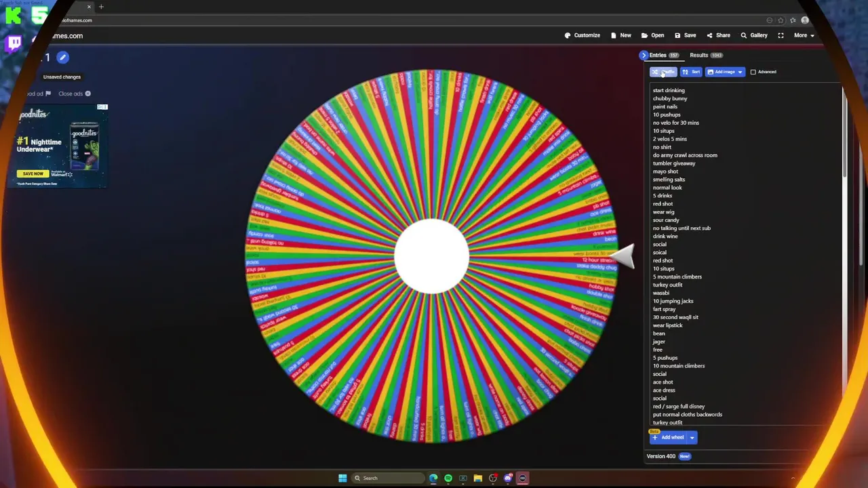
Task: Open a new browser tab with plus
Action: point(101,7)
